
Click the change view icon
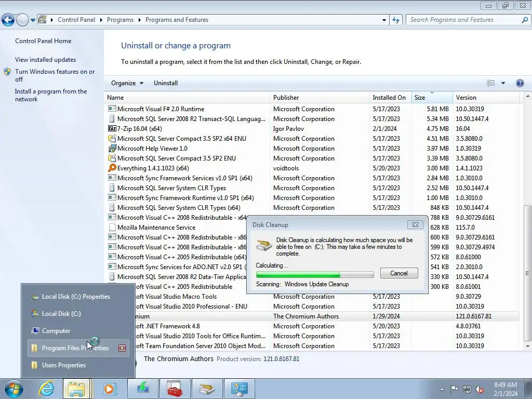pos(490,83)
